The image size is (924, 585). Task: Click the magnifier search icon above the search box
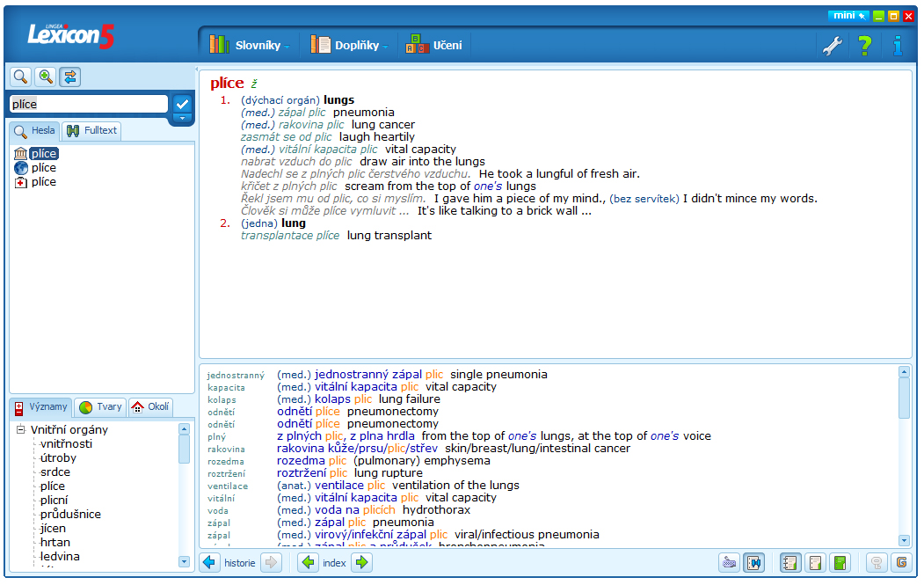pos(19,77)
